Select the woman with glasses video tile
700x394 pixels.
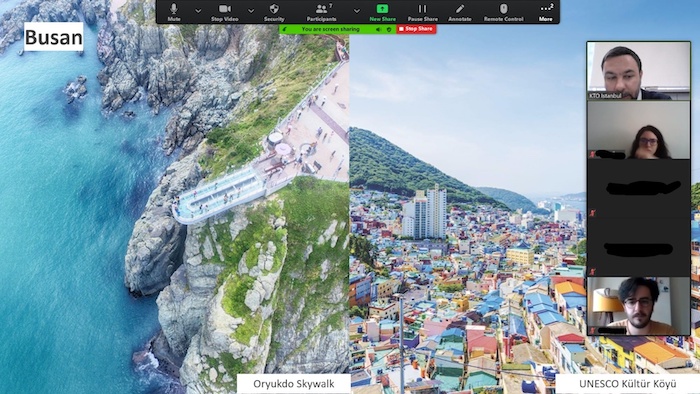click(x=638, y=130)
